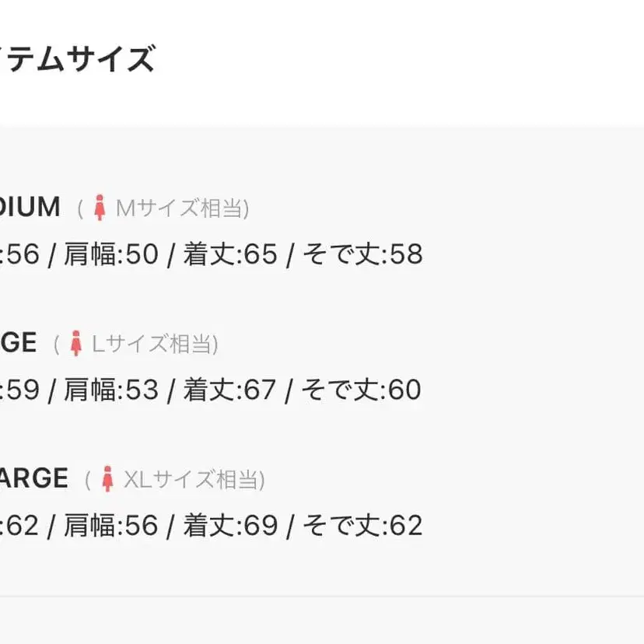Click the 着丈:65 measurement
644x644 pixels.
[230, 254]
